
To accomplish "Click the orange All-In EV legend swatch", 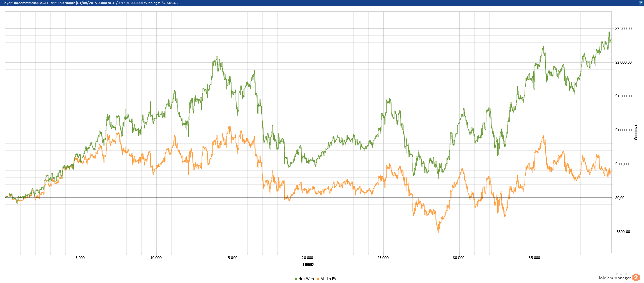I will (x=318, y=279).
